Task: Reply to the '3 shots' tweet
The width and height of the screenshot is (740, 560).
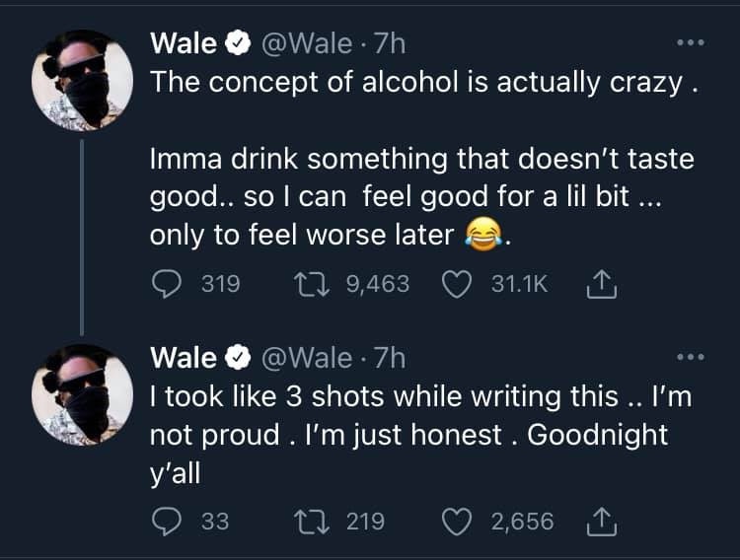Action: pos(165,521)
